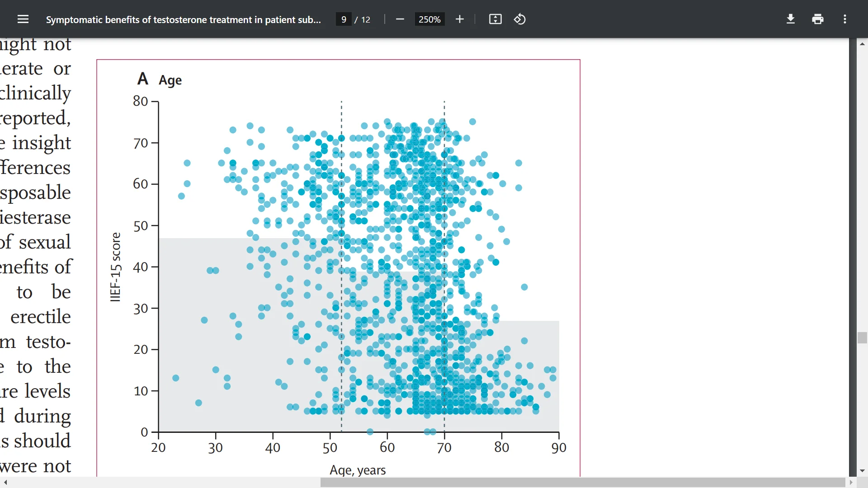Screen dimensions: 868x488
Task: Toggle the left panel sidebar visibility
Action: [22, 19]
